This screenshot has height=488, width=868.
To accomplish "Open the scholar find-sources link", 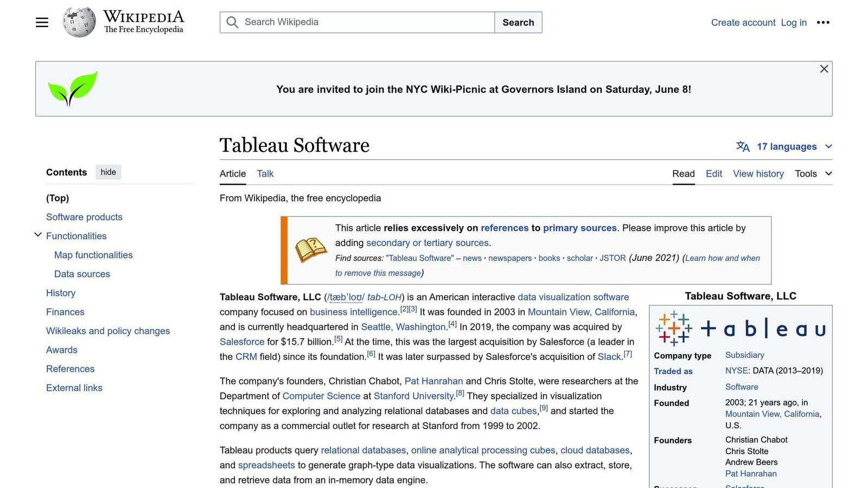I will (580, 258).
